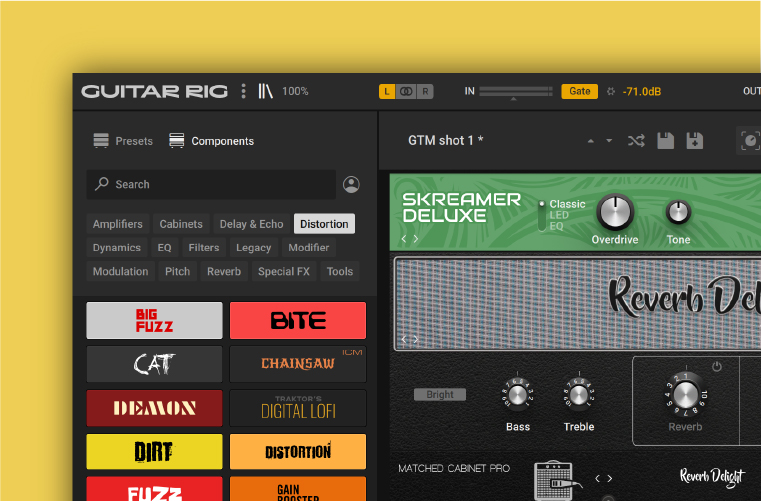Open the 100% zoom level menu
Screen dimensions: 761x501
click(295, 91)
